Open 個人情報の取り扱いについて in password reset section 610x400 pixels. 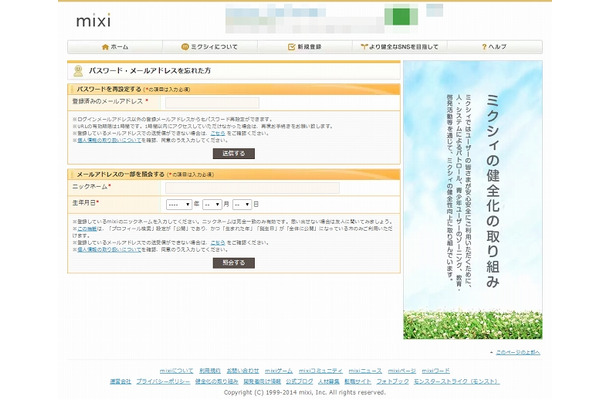[x=109, y=140]
